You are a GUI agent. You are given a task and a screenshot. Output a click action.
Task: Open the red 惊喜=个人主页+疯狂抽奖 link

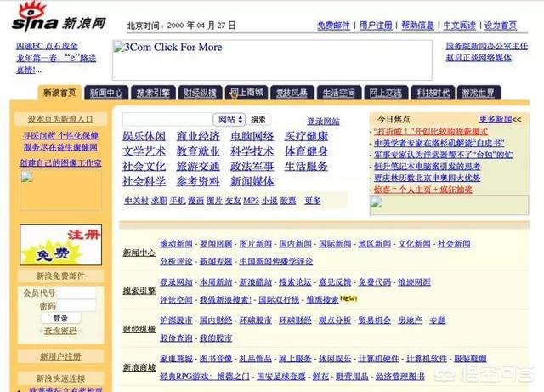(x=423, y=190)
